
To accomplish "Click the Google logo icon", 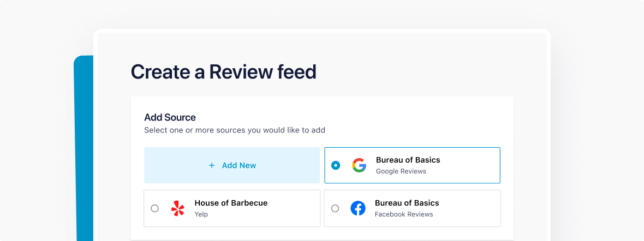I will pyautogui.click(x=359, y=165).
